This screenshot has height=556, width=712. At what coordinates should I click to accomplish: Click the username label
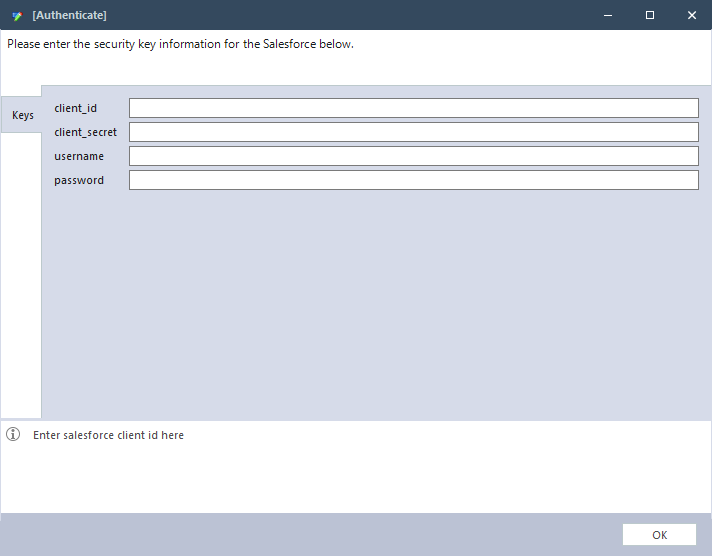click(x=79, y=156)
